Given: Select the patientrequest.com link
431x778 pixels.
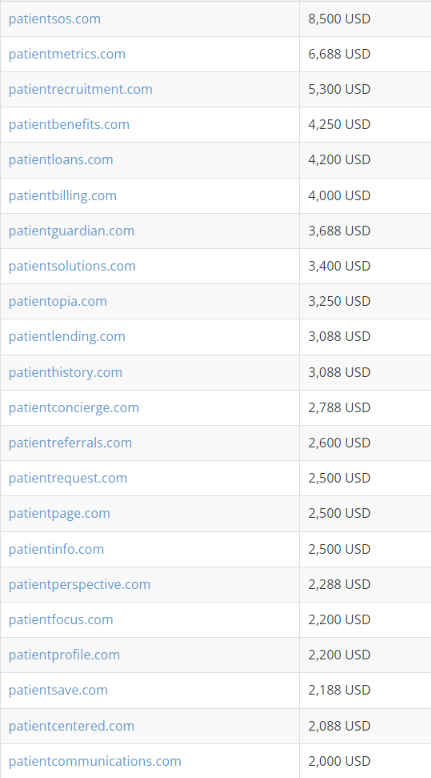Looking at the screenshot, I should pyautogui.click(x=68, y=479).
